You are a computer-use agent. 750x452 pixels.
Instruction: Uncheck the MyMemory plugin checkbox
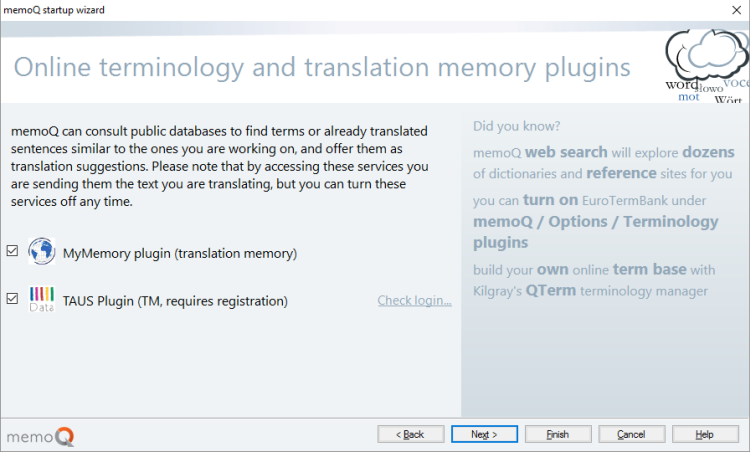12,251
